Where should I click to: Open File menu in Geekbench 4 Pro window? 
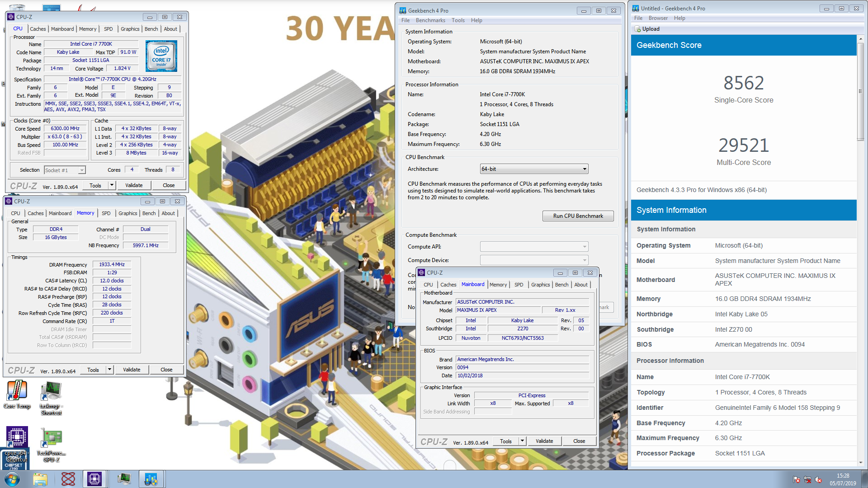pos(406,20)
